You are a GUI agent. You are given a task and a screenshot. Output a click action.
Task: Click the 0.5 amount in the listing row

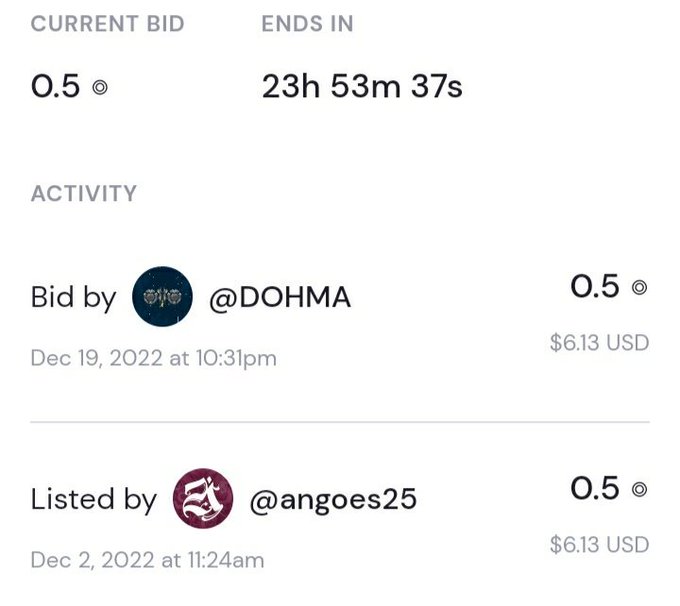[x=595, y=488]
